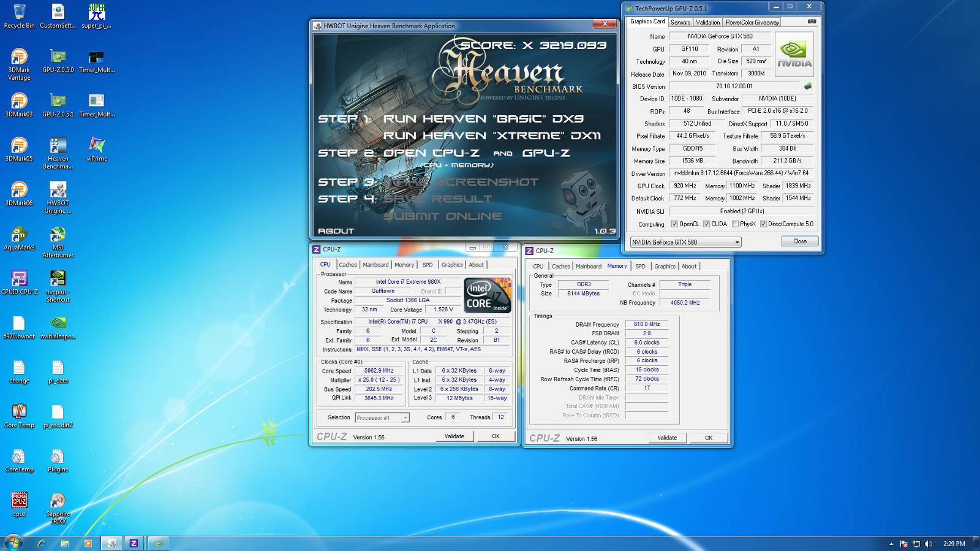Open the super_pi desktop icon
Image resolution: width=980 pixels, height=551 pixels.
(97, 17)
